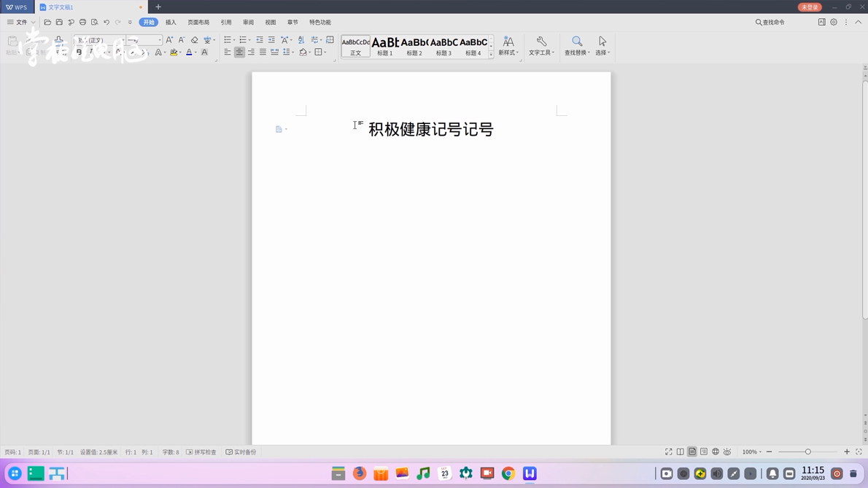This screenshot has width=868, height=488.
Task: Open the highlight color tool
Action: click(174, 52)
